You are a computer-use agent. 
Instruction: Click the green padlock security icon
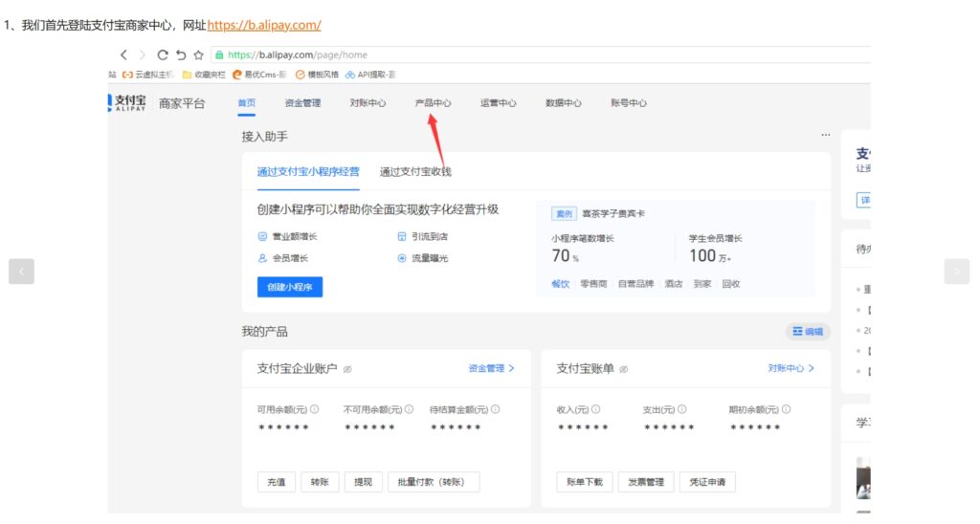[219, 55]
